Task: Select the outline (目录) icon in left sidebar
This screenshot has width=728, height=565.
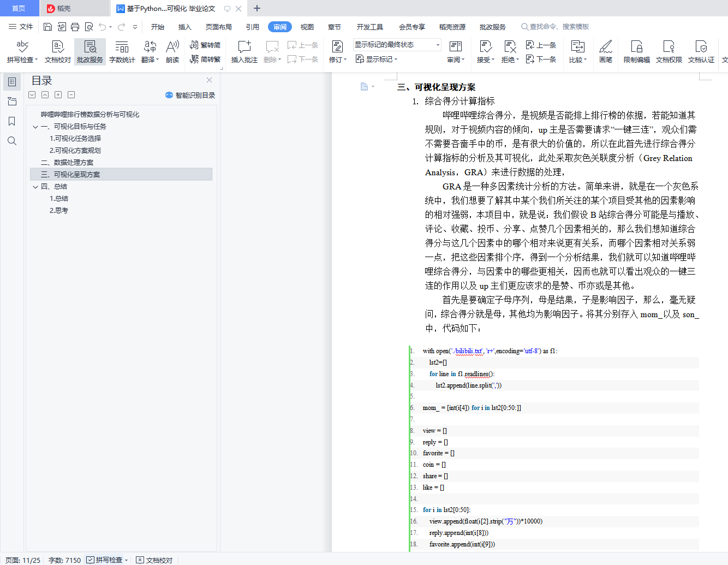Action: 12,82
